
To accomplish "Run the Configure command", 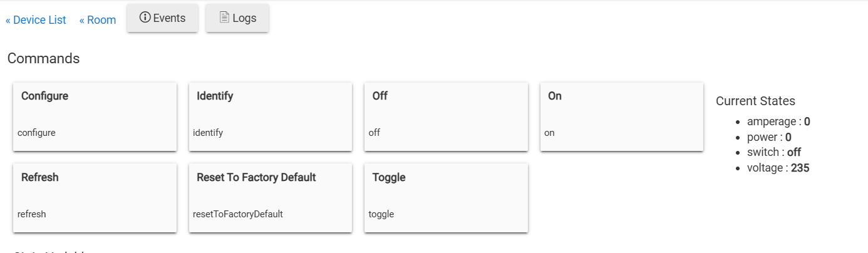I will point(95,116).
